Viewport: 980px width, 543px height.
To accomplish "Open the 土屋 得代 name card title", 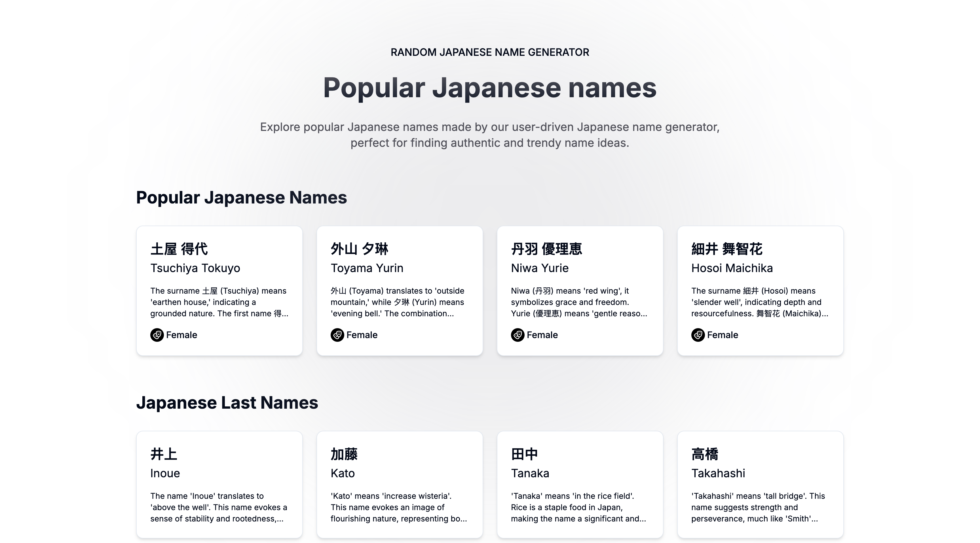I will click(x=179, y=249).
